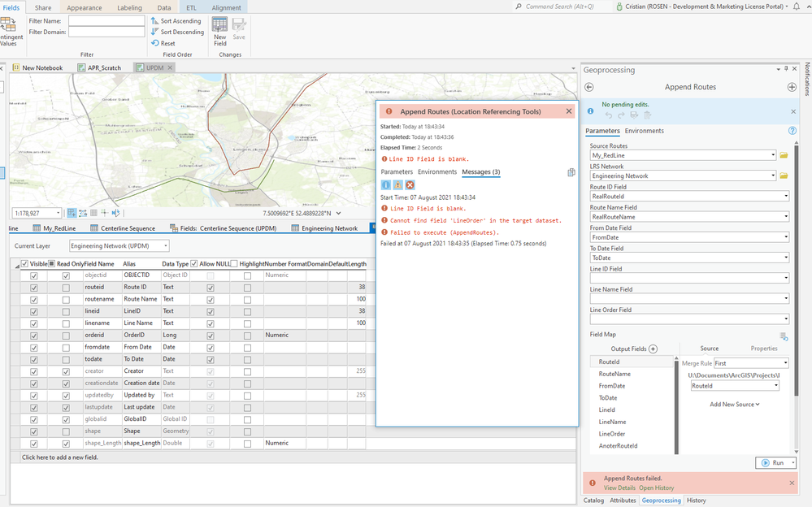Open help for tool parameters

pos(792,131)
